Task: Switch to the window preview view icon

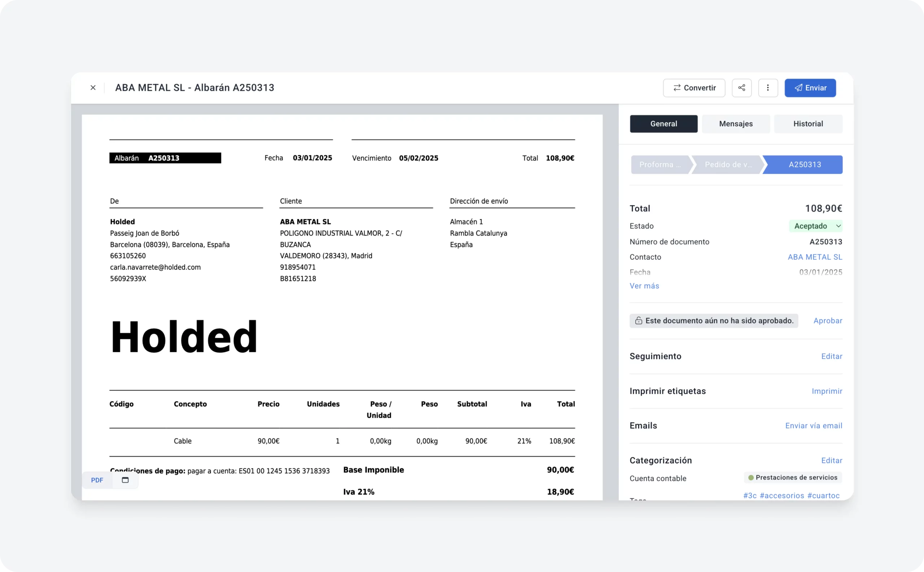Action: click(x=125, y=480)
